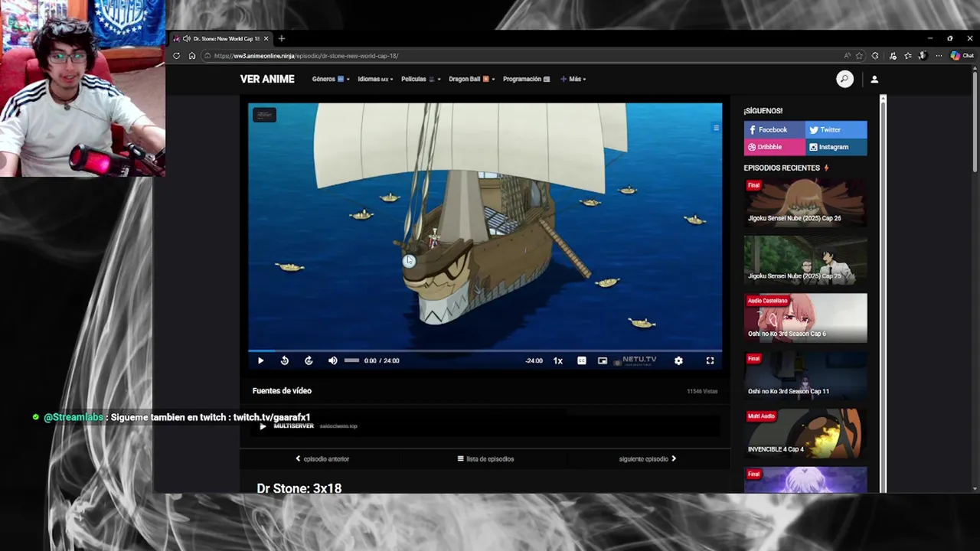980x551 pixels.
Task: Open the Programación page
Action: pos(526,79)
